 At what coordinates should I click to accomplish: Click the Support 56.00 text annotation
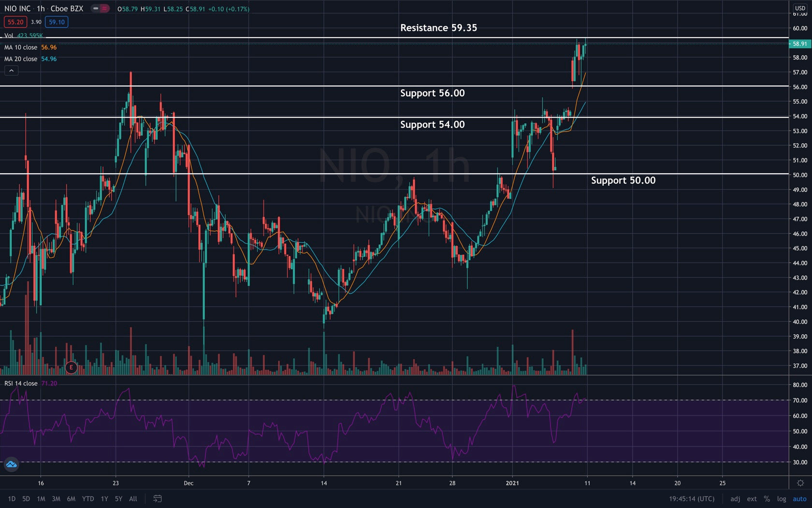click(432, 93)
